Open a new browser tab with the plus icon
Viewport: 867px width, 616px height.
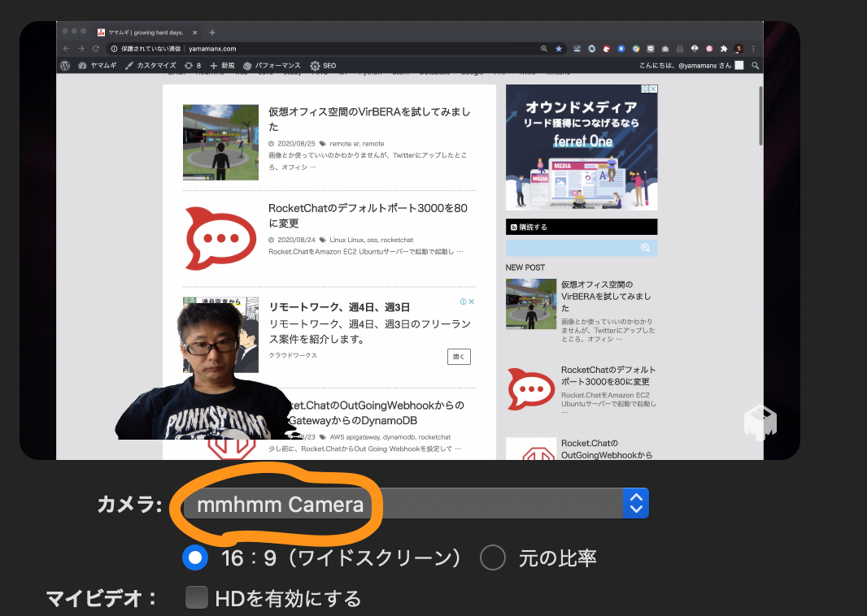click(x=212, y=33)
